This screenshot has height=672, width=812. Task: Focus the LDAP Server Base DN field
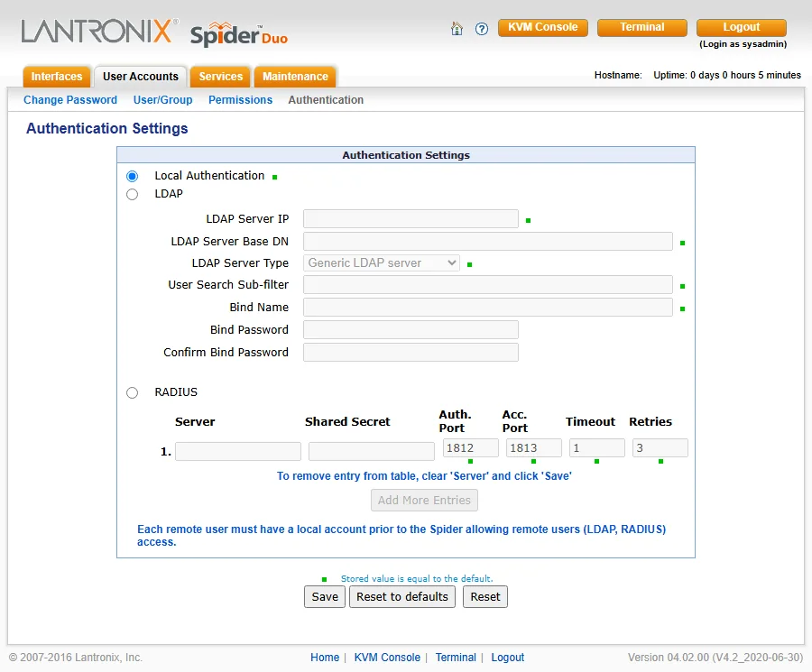click(x=488, y=241)
